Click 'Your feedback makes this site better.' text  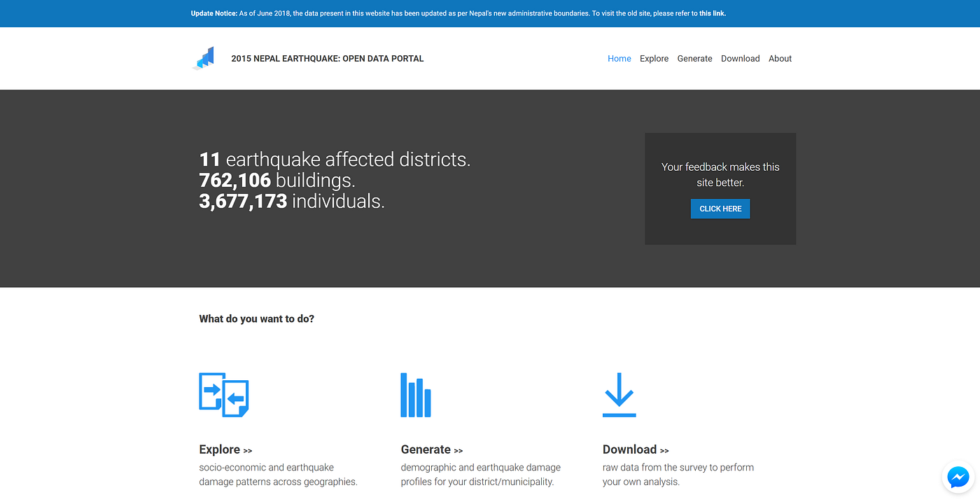point(720,174)
